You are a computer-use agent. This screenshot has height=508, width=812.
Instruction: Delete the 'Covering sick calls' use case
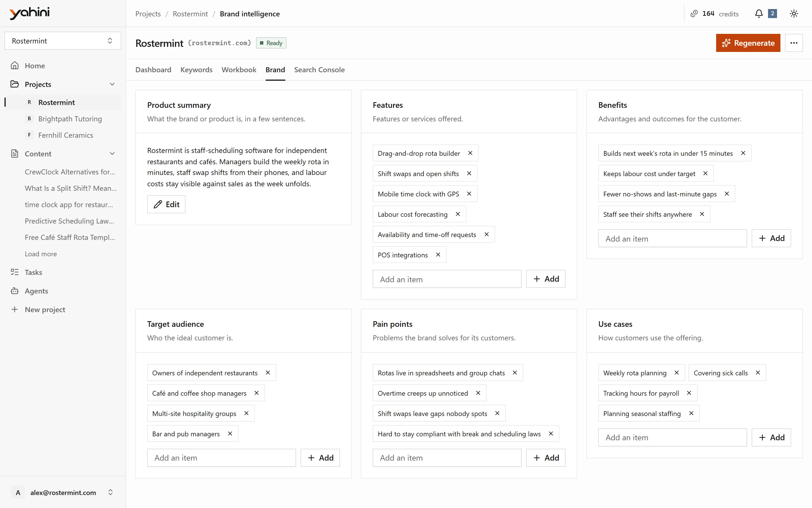coord(758,373)
